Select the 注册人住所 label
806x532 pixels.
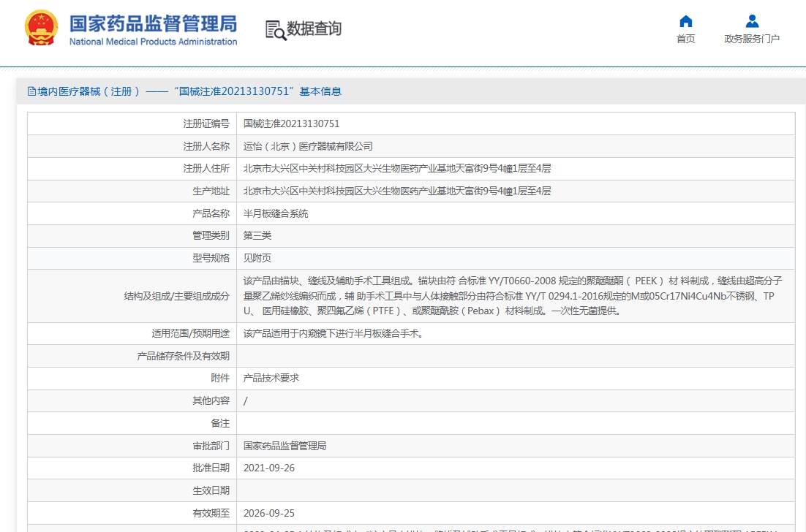[x=206, y=168]
